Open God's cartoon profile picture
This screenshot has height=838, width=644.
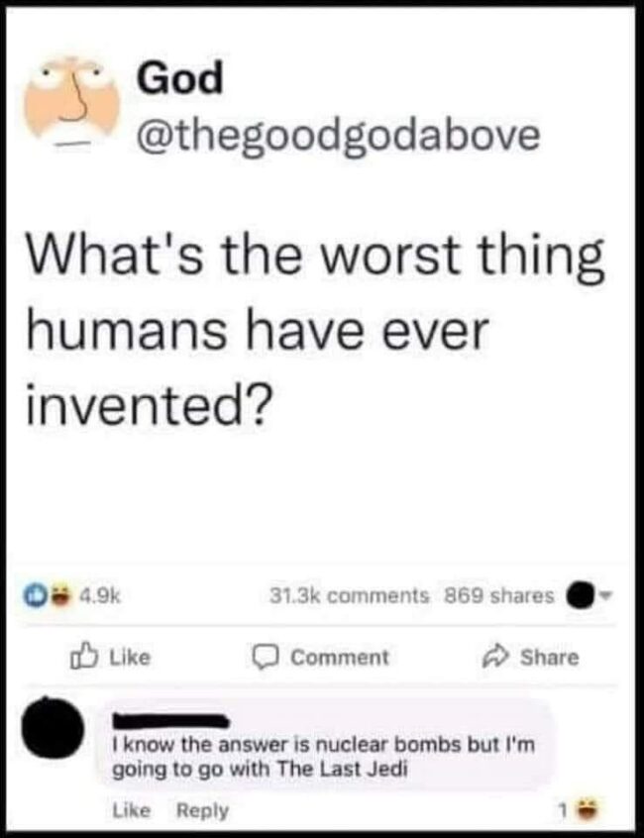click(x=73, y=100)
